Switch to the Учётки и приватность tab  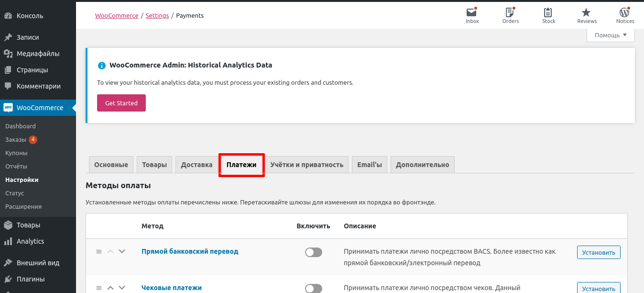point(306,165)
